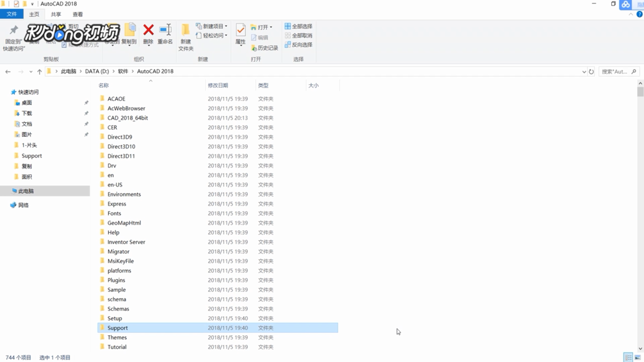Click the Copy to (复制到) icon
Screen dimensions: 644x362
click(x=130, y=30)
